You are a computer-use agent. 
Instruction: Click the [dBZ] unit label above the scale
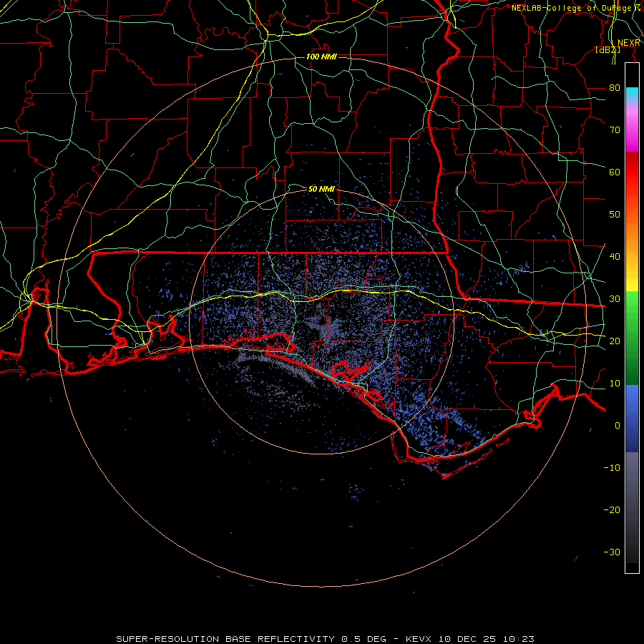[x=608, y=49]
